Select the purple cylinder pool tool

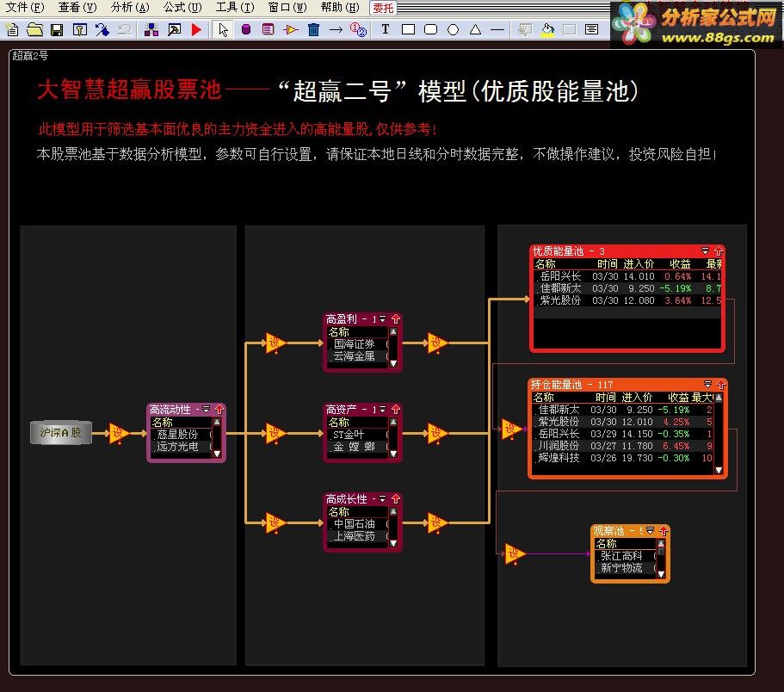246,30
